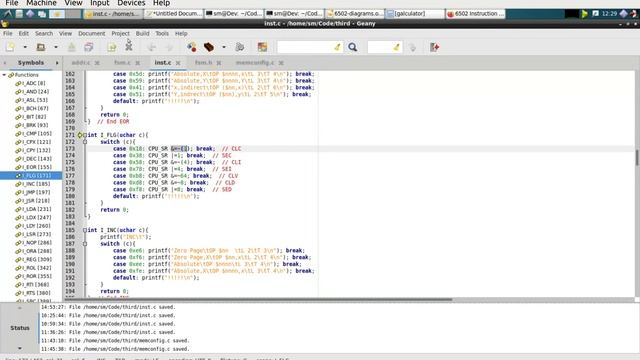Clear the go-to-line field with broom icon

(397, 47)
